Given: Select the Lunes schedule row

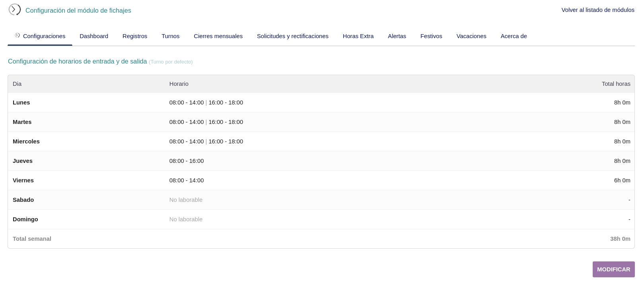Looking at the screenshot, I should pyautogui.click(x=21, y=102).
